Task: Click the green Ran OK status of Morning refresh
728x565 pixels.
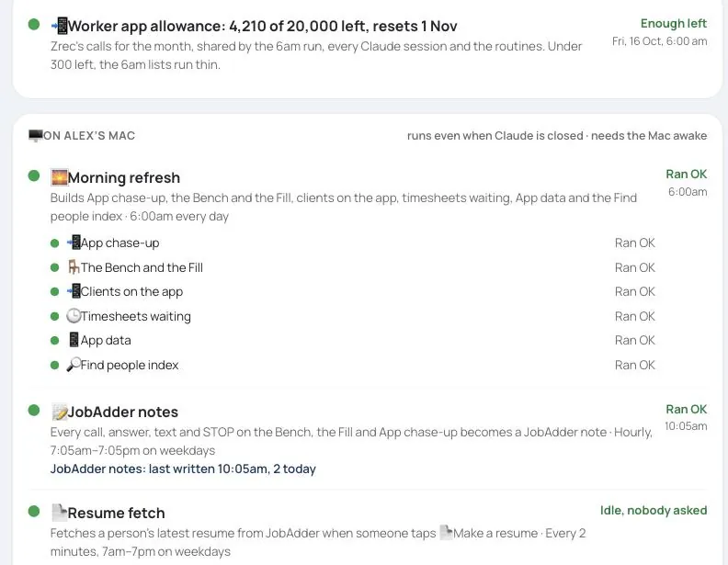Action: (x=687, y=174)
